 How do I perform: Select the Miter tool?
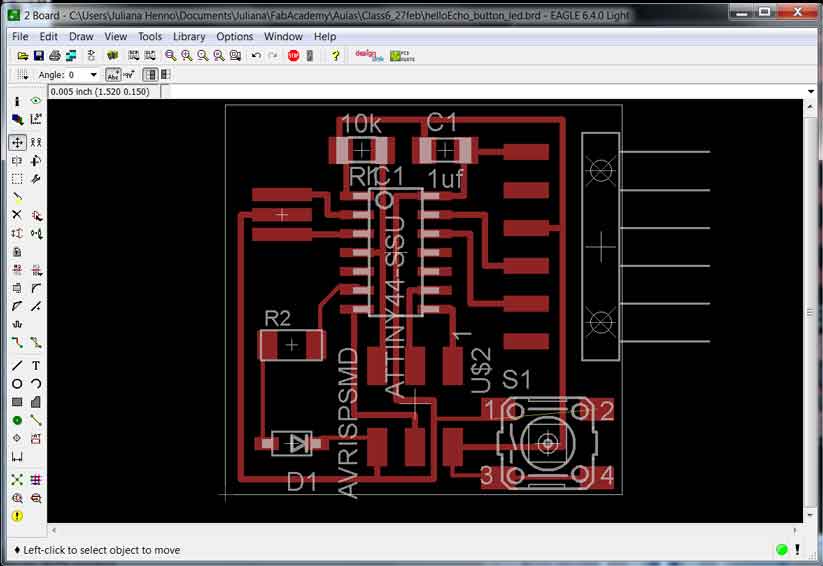tap(36, 288)
